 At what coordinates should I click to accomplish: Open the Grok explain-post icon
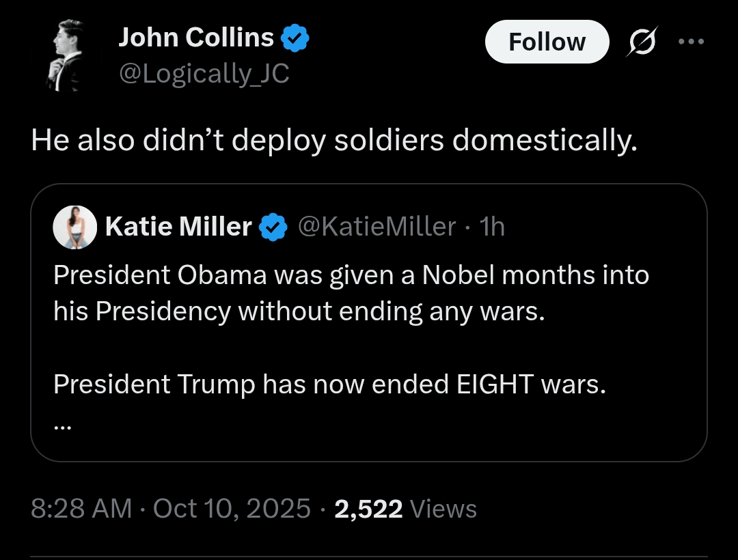coord(643,41)
